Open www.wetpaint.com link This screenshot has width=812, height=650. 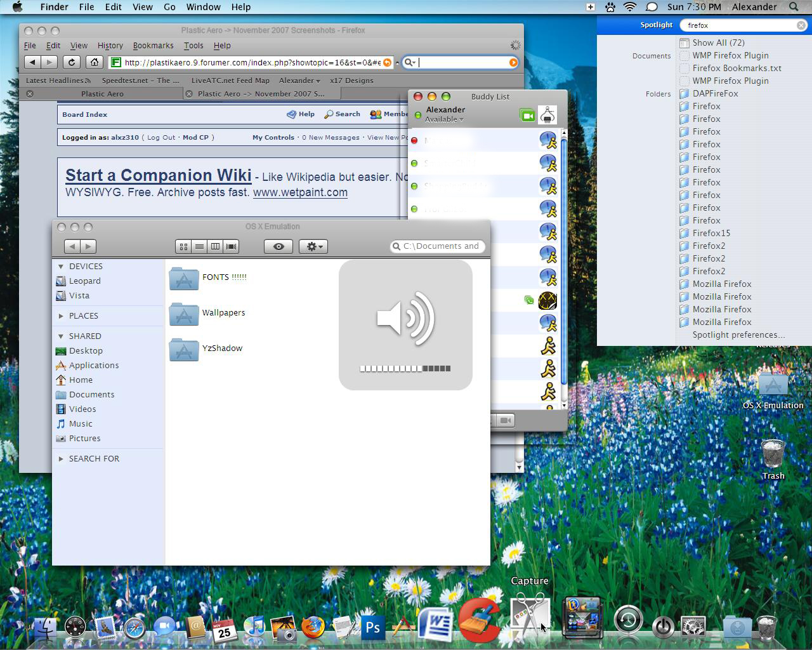point(300,192)
